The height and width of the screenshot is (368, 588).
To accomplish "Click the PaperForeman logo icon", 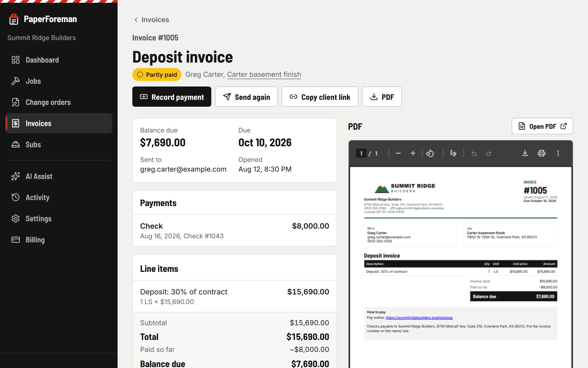I will tap(14, 19).
